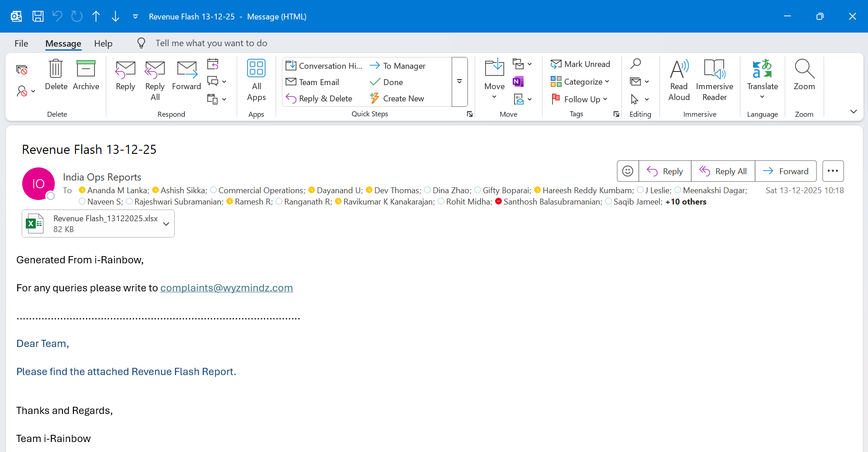Mark the message as Unread
Image resolution: width=868 pixels, height=452 pixels.
point(581,64)
